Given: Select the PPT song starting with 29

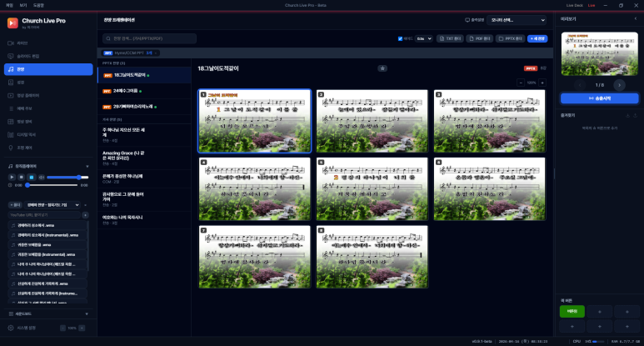Looking at the screenshot, I should click(144, 107).
